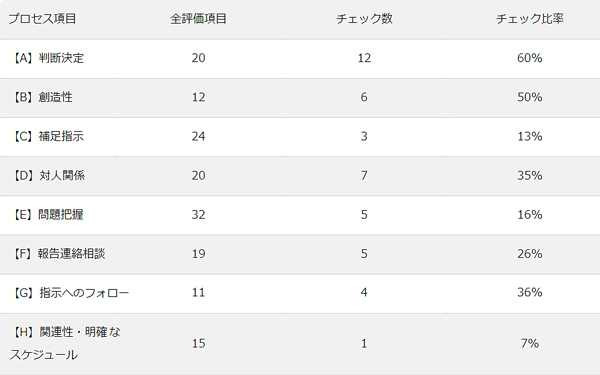Click the 32 total for 問題把握

198,215
